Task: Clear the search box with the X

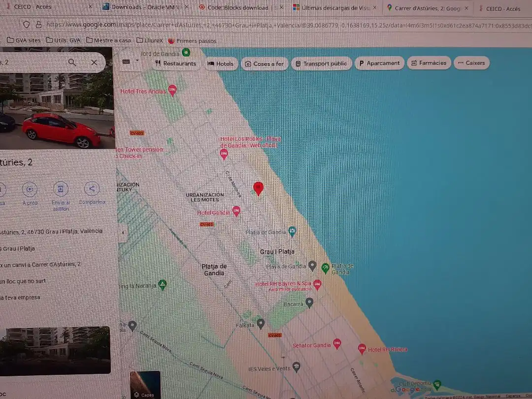Action: click(94, 63)
